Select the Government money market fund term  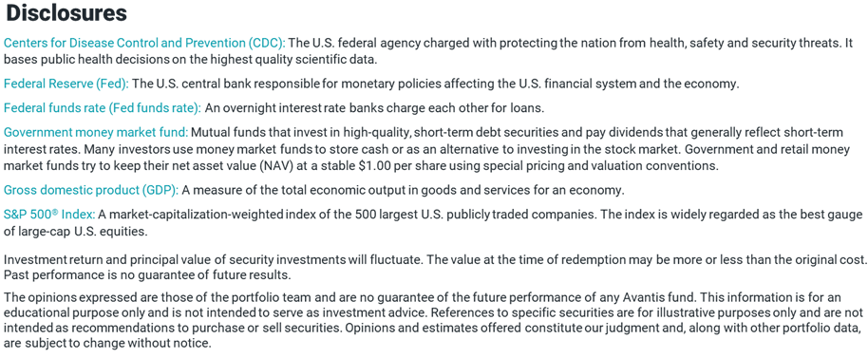[96, 132]
